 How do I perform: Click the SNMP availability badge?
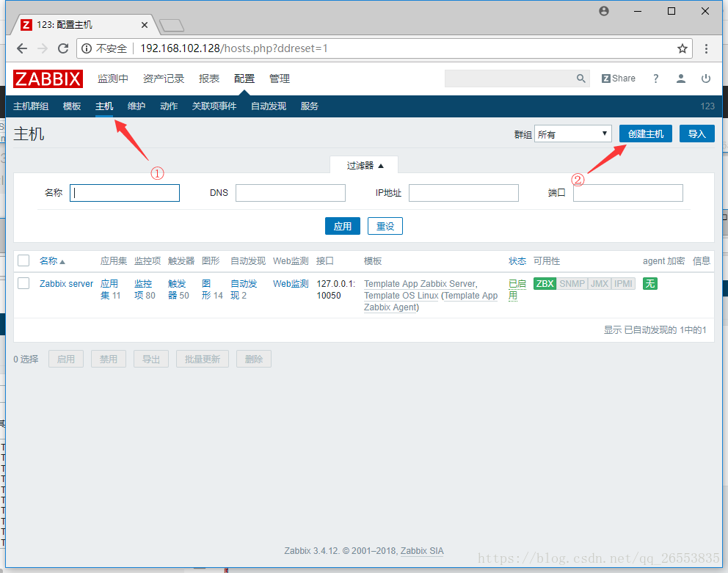coord(572,284)
